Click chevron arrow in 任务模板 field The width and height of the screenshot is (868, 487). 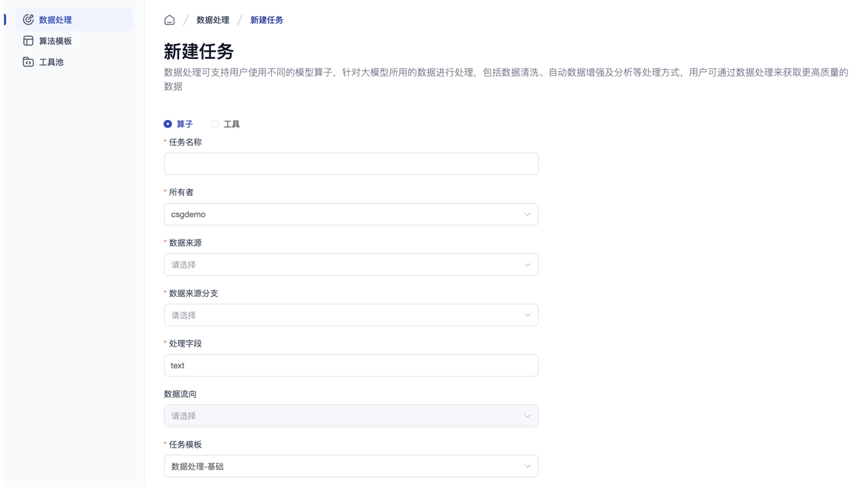[527, 467]
